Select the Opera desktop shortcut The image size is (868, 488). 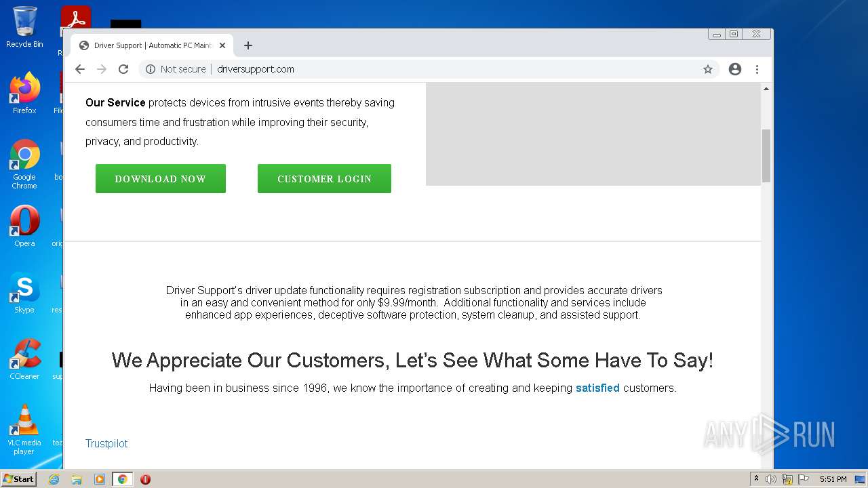[24, 226]
